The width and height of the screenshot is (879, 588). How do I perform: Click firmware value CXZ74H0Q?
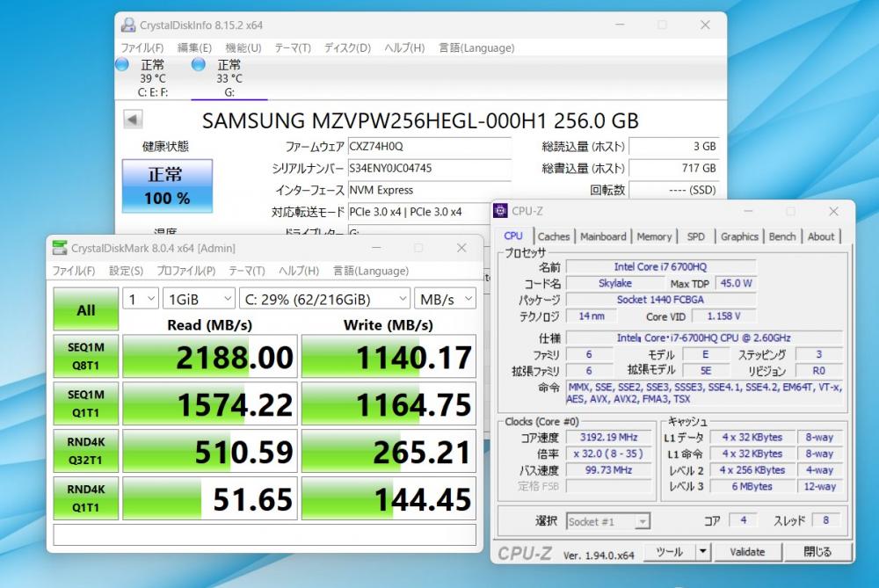coord(429,146)
